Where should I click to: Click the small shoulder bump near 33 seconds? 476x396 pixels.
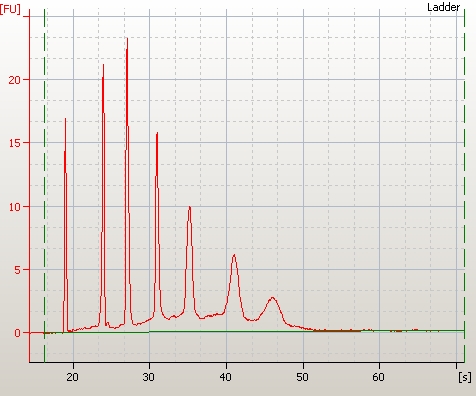173,316
